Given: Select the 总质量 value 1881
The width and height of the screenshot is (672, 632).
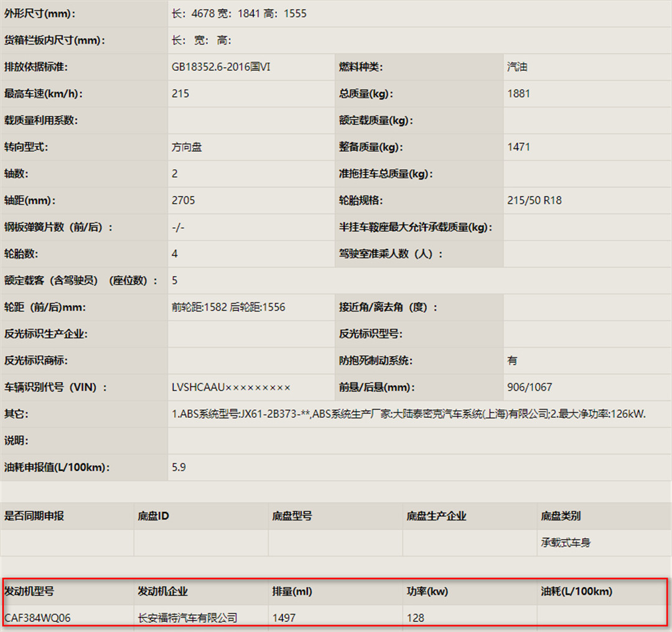Looking at the screenshot, I should [519, 94].
